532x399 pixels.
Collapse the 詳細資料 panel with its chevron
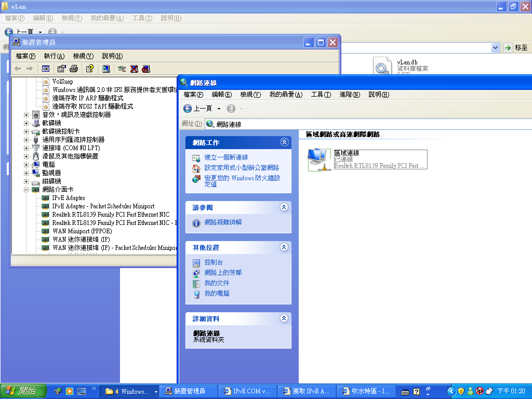(284, 318)
